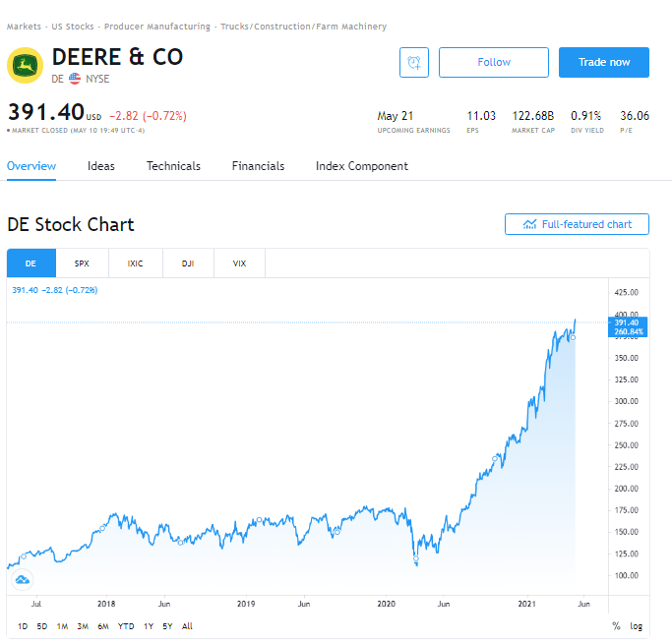Toggle percent scale on chart
This screenshot has height=643, width=672.
coord(616,626)
